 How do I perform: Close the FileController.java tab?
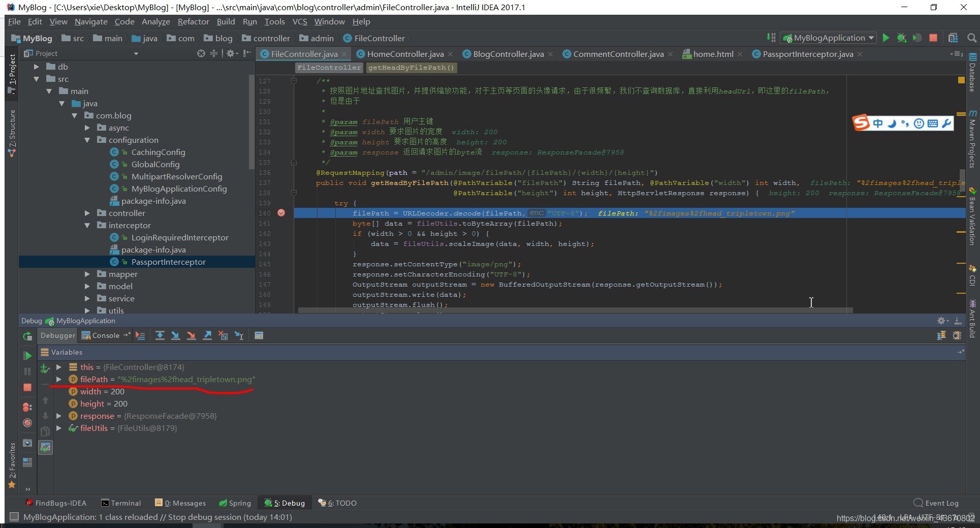pos(344,54)
